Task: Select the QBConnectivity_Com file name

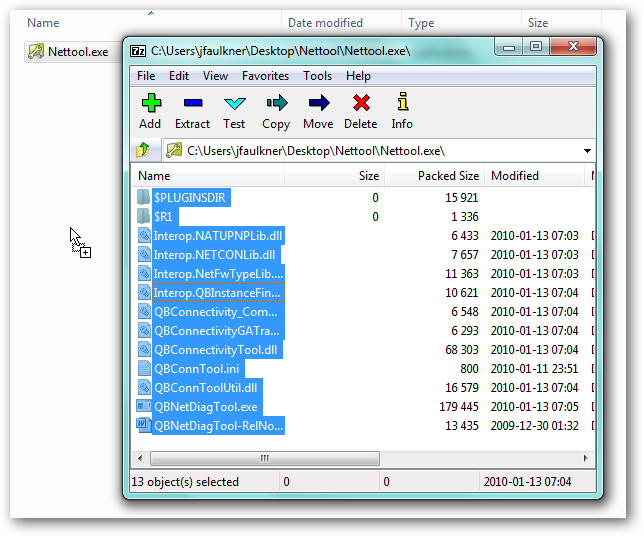Action: coord(218,312)
